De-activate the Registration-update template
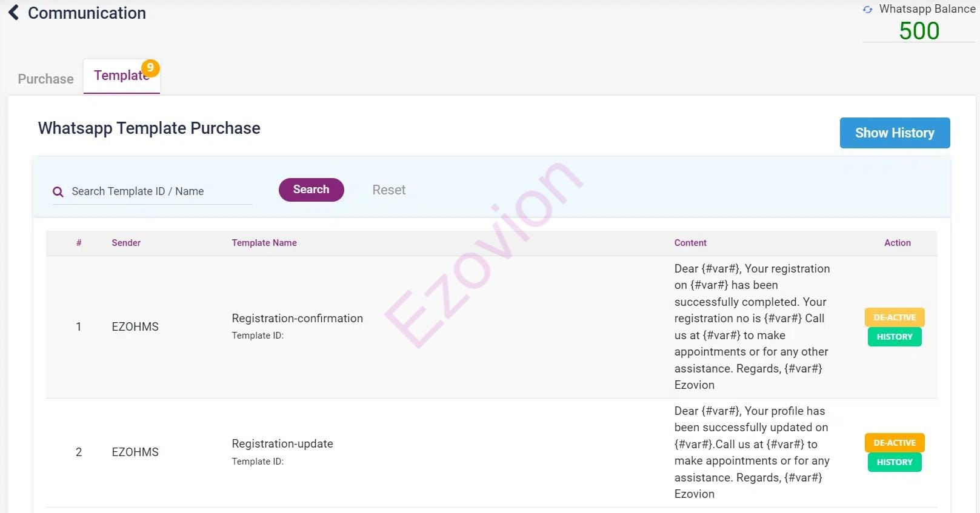 [x=894, y=443]
